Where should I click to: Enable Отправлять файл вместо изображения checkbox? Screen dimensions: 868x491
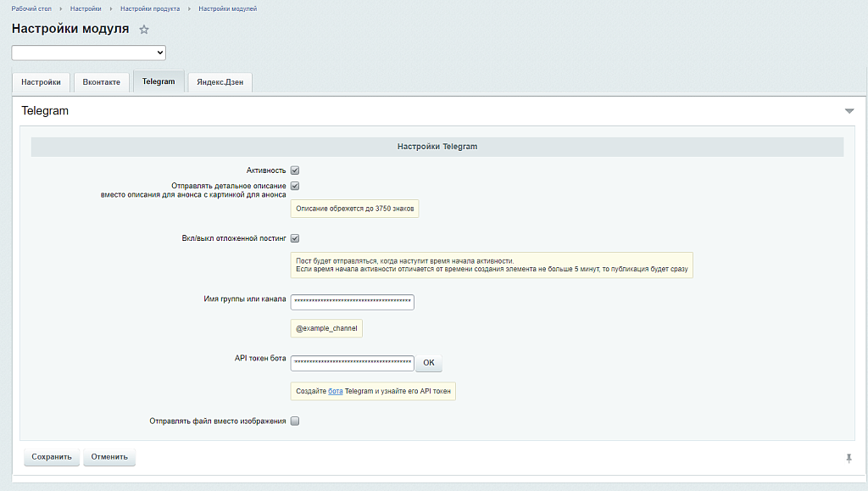(x=295, y=421)
